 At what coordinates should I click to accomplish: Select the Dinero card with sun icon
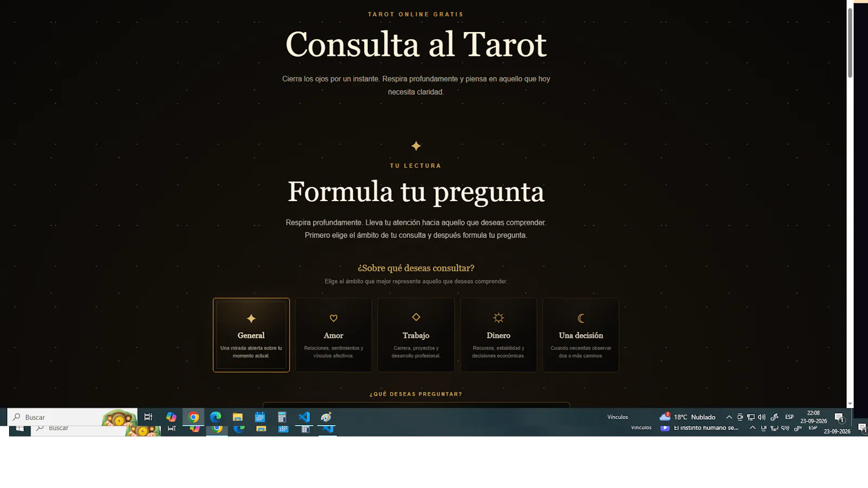499,335
